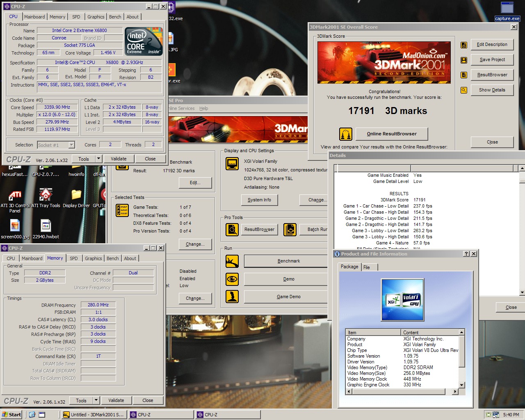Viewport: 525px width, 420px height.
Task: Open the Start menu
Action: coord(11,415)
